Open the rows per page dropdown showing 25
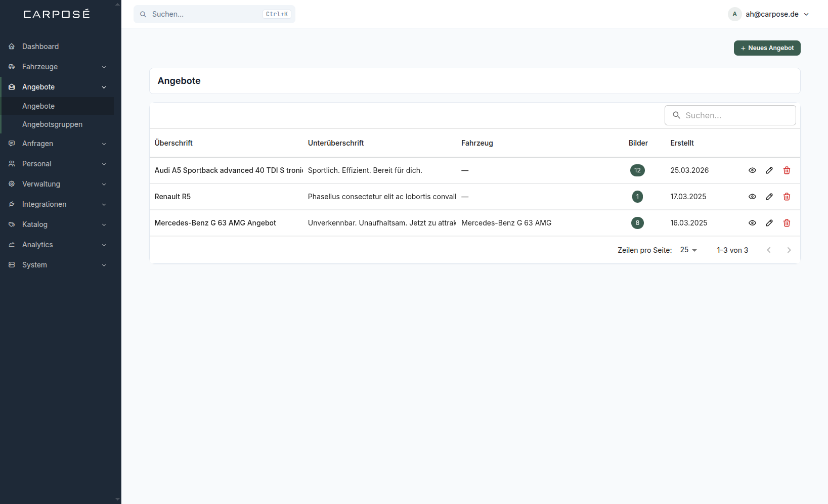 point(688,250)
